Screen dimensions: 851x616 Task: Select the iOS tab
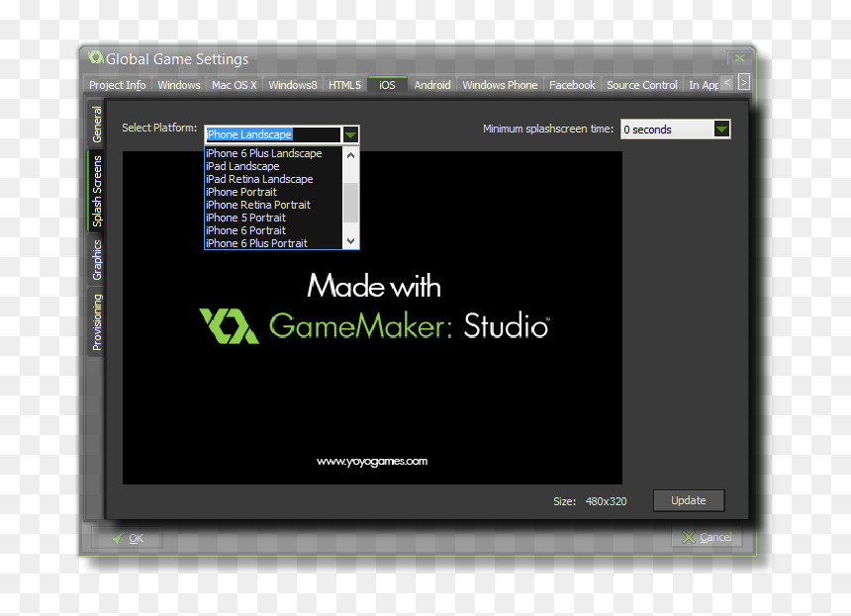pos(387,85)
